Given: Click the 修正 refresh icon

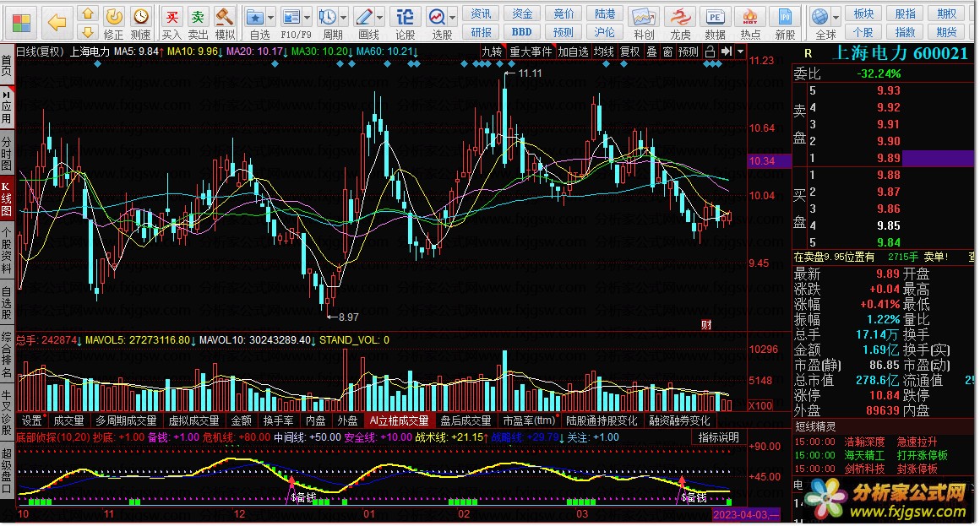Looking at the screenshot, I should click(x=114, y=17).
